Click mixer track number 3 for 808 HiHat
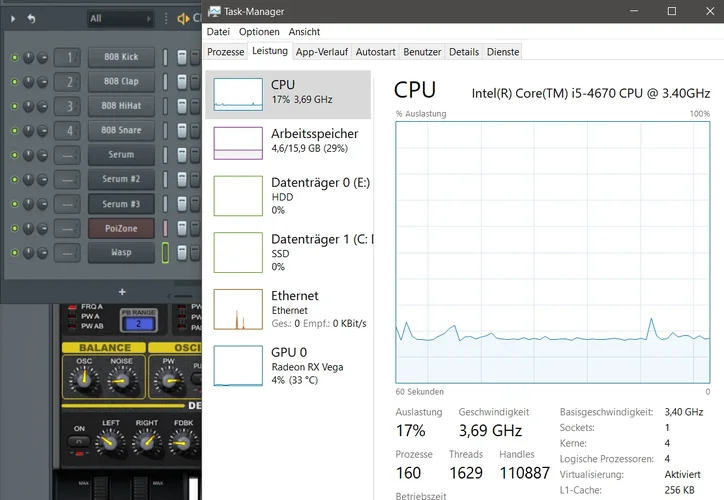724x500 pixels. click(x=67, y=106)
